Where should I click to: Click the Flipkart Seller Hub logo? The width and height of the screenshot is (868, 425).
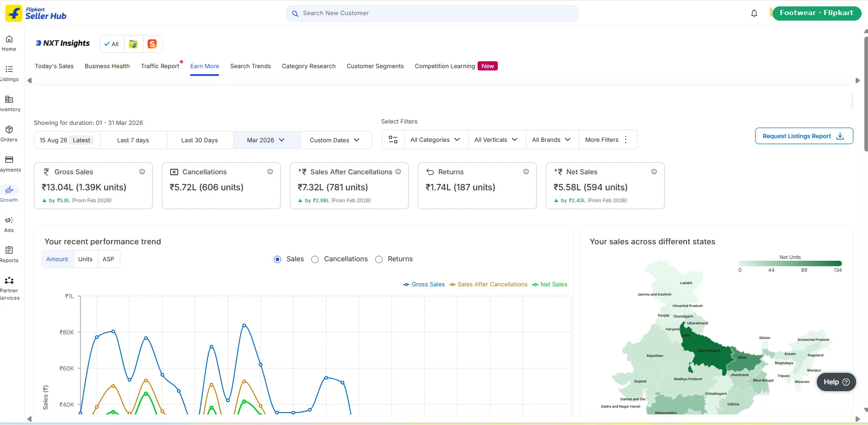(x=36, y=13)
